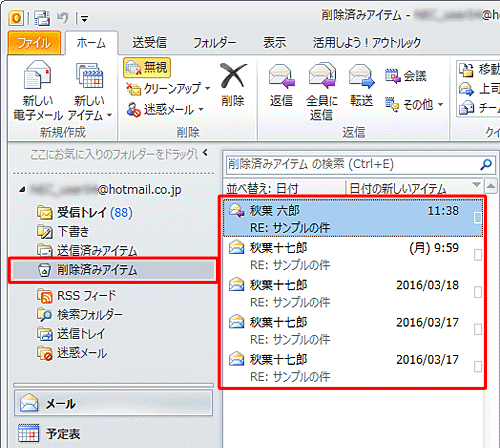Screen dimensions: 500x448
Task: Open the 活用しよう！アウトルック tab
Action: tap(367, 43)
